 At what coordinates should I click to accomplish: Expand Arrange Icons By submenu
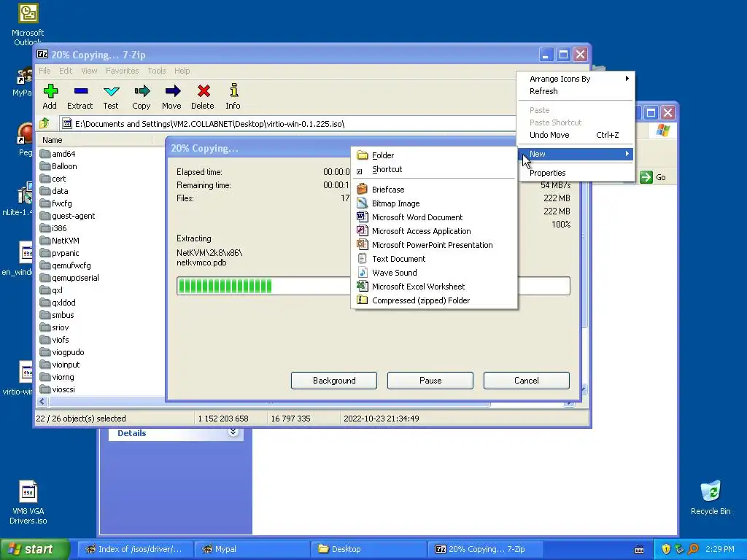576,79
